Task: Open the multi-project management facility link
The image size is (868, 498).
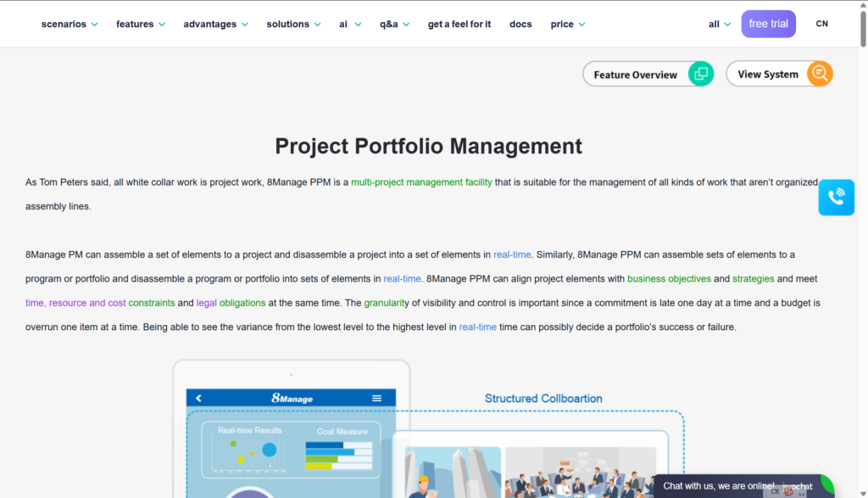Action: (421, 182)
